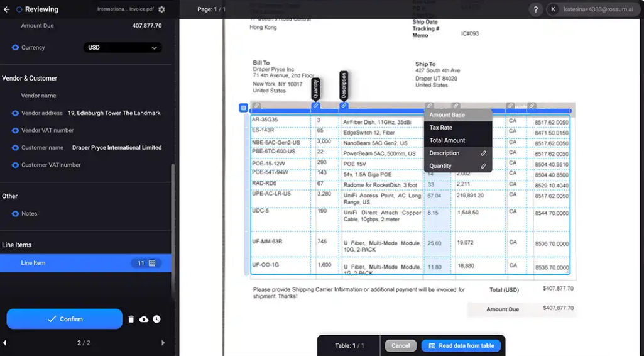Click the 25.60 unit price cell
This screenshot has height=356, width=644.
434,243
